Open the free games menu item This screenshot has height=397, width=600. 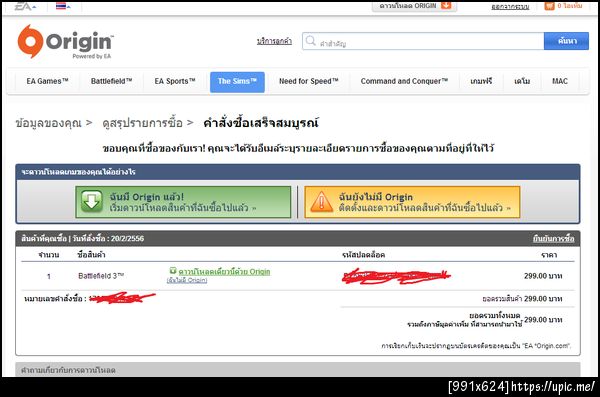coord(481,81)
